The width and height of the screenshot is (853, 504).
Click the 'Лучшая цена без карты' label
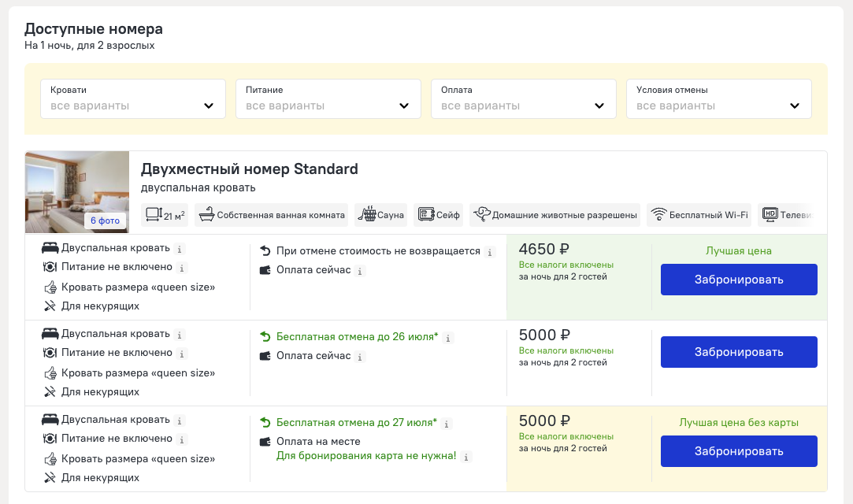[739, 422]
